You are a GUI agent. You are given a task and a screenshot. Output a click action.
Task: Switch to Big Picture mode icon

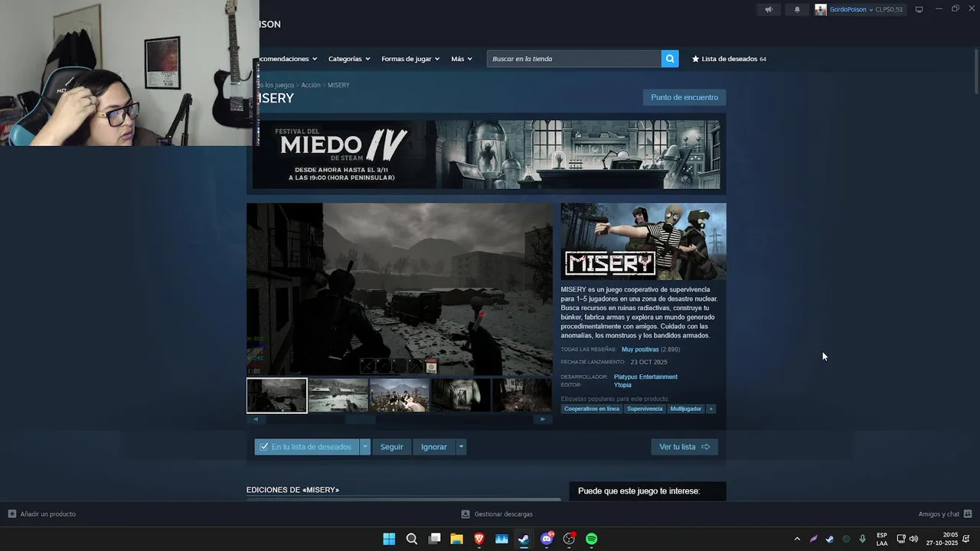pyautogui.click(x=920, y=9)
